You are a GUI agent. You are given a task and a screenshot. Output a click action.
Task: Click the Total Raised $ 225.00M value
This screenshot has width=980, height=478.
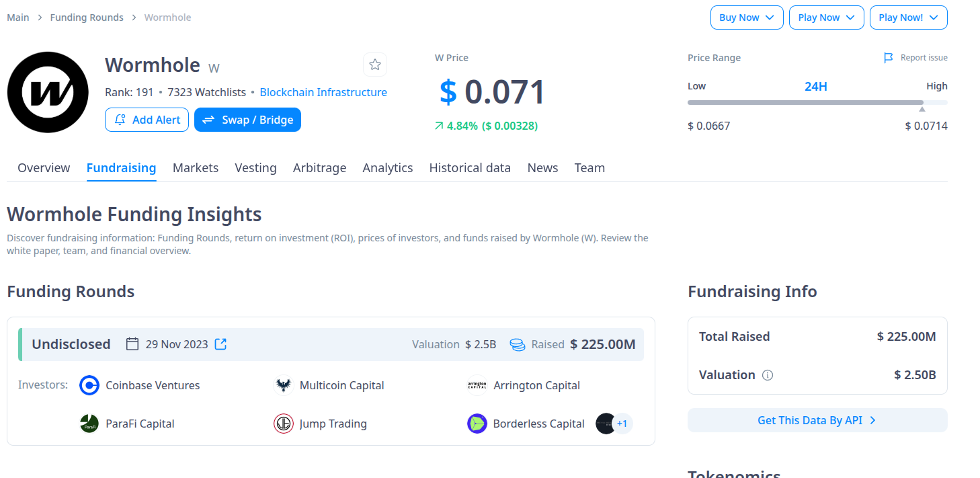tap(906, 337)
